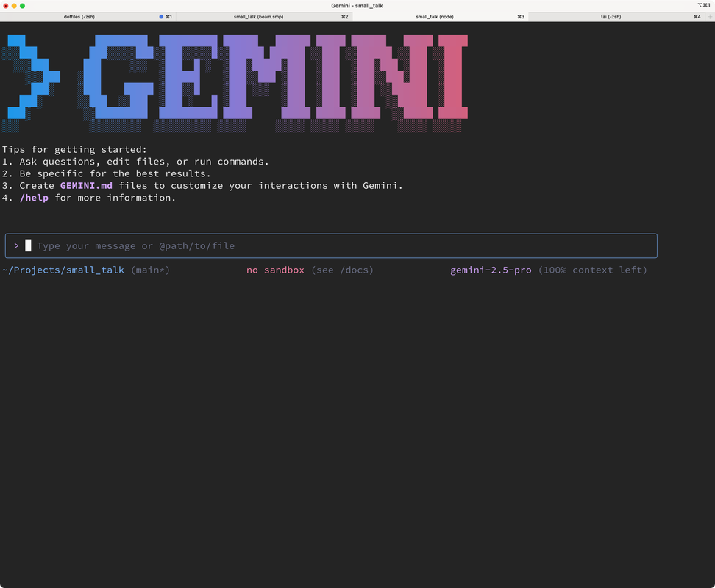Click the prompt chevron in message box
Image resolution: width=715 pixels, height=588 pixels.
(x=16, y=246)
